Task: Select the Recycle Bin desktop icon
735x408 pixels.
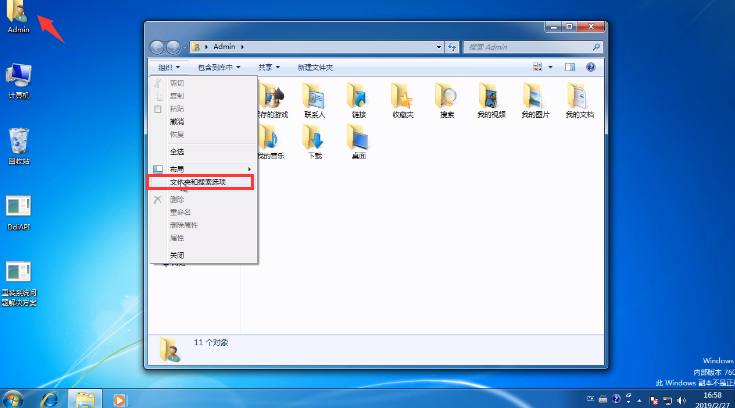Action: [18, 142]
